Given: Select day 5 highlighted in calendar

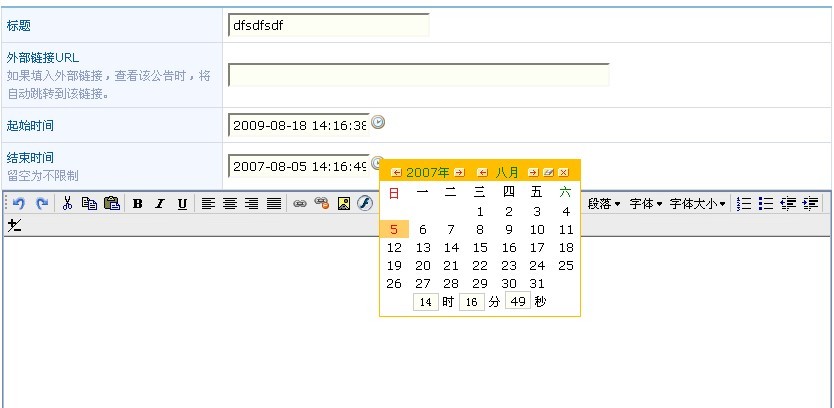Looking at the screenshot, I should point(394,229).
